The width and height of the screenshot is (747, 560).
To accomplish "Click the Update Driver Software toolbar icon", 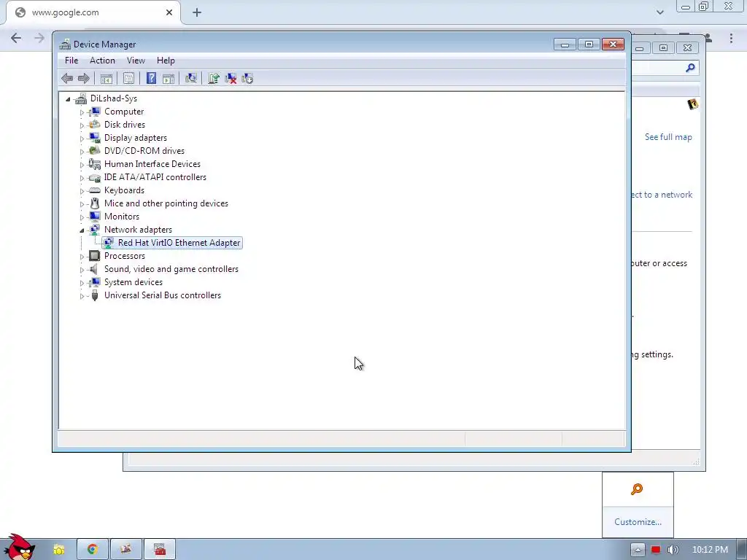I will [x=214, y=79].
